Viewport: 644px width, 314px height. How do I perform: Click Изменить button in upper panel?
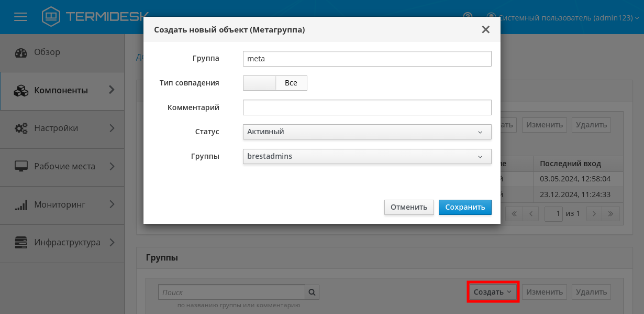(545, 125)
